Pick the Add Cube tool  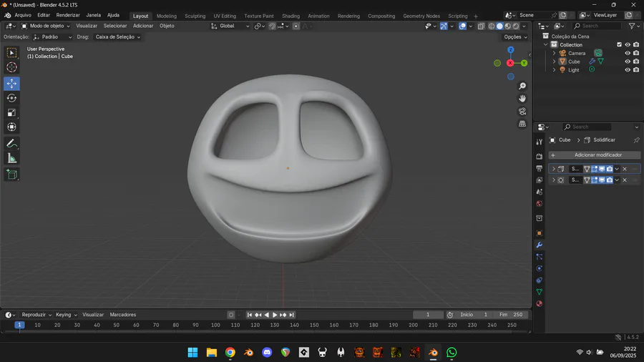(11, 175)
